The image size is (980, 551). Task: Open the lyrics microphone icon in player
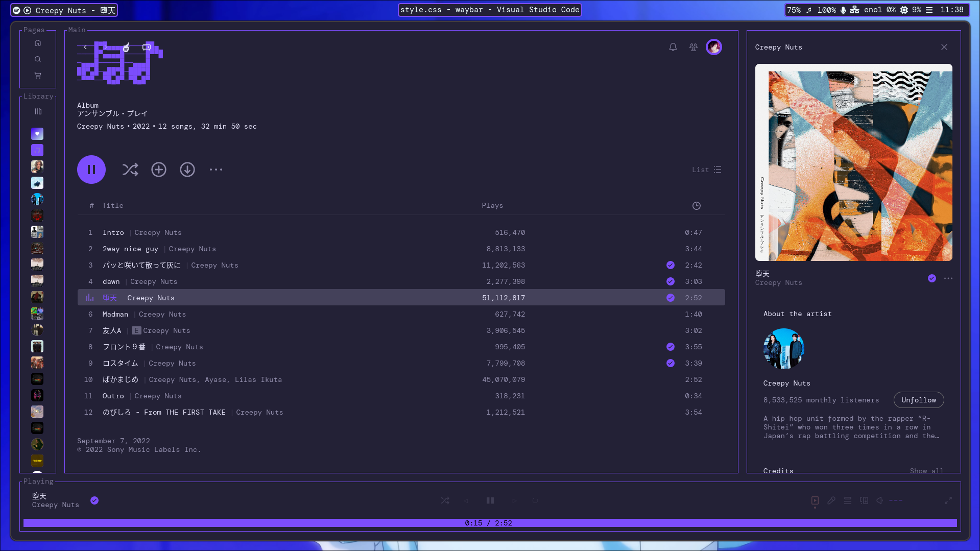(x=831, y=500)
